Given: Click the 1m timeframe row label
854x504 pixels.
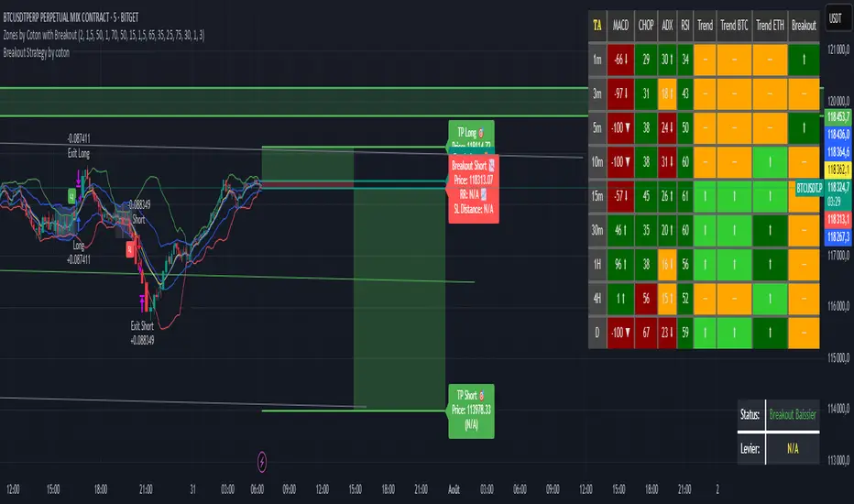Looking at the screenshot, I should [597, 60].
